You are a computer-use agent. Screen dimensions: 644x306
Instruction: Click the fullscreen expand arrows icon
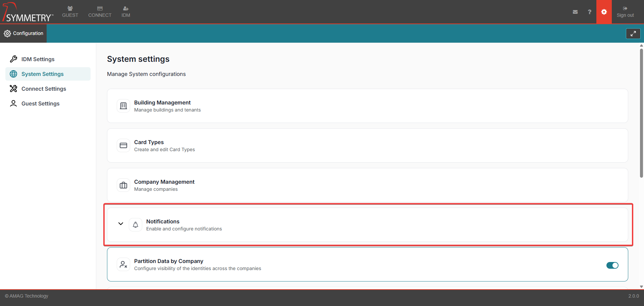point(633,34)
